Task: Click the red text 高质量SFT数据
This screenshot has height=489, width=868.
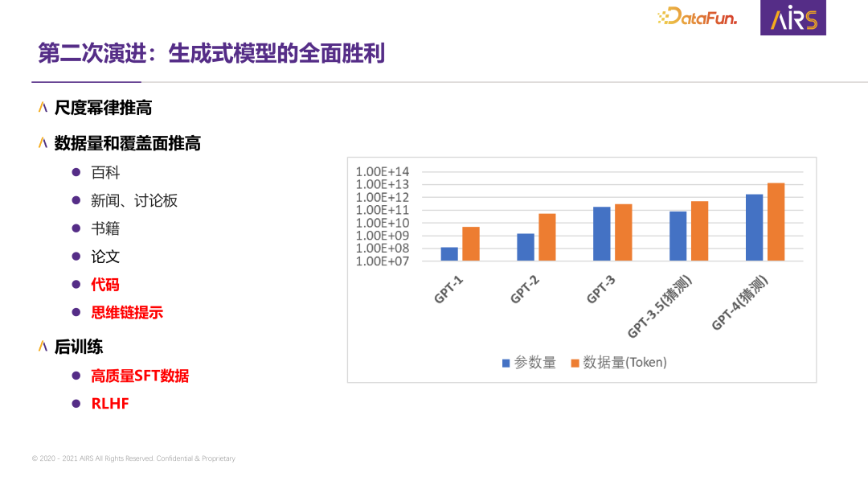Action: 140,376
